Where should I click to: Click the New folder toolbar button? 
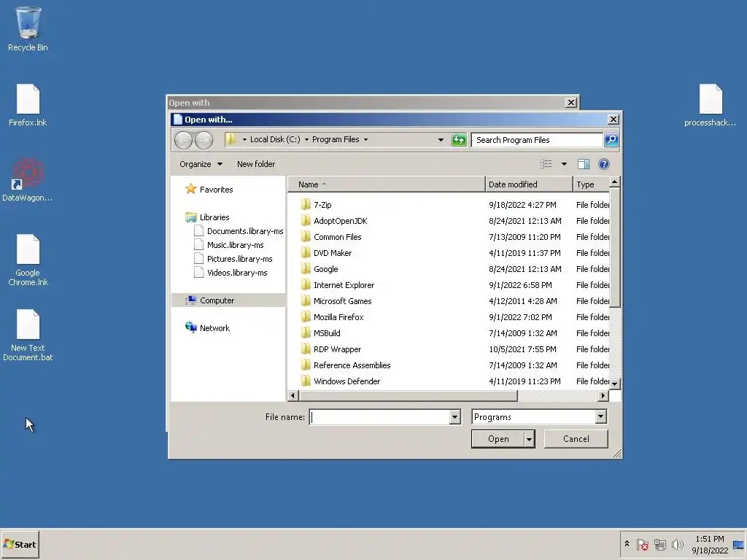(x=256, y=164)
